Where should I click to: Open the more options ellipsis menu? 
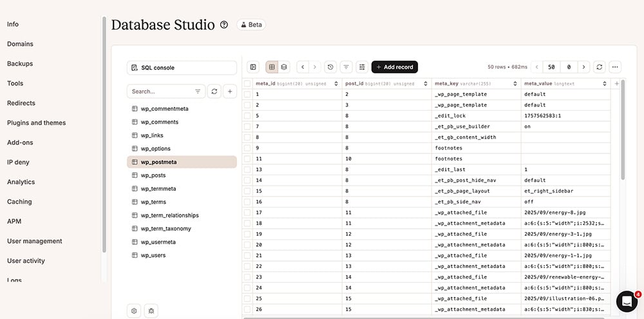tap(615, 67)
